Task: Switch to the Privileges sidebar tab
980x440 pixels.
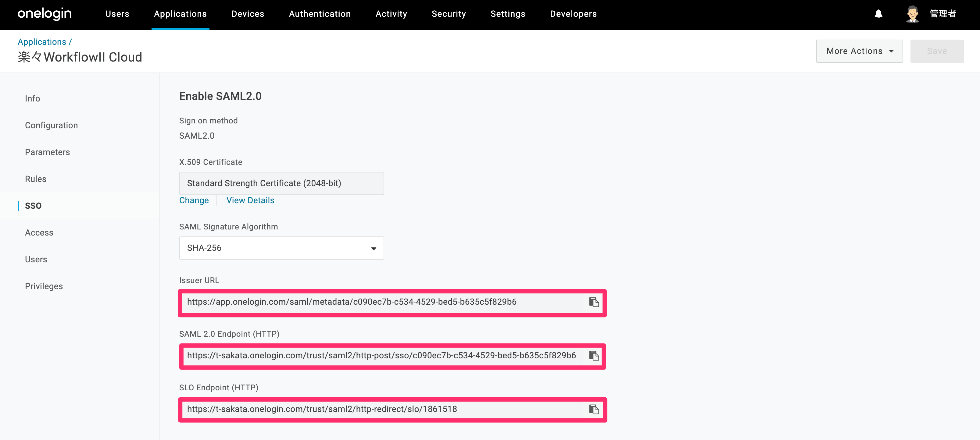Action: point(44,286)
